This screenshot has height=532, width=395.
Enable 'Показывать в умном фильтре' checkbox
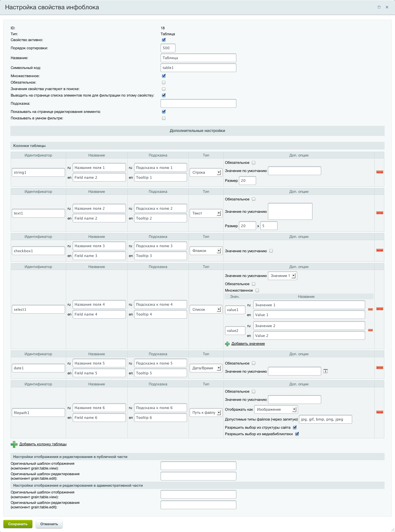click(164, 118)
